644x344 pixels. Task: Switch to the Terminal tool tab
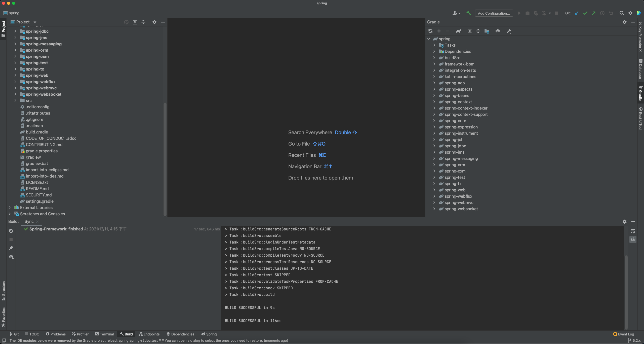104,334
